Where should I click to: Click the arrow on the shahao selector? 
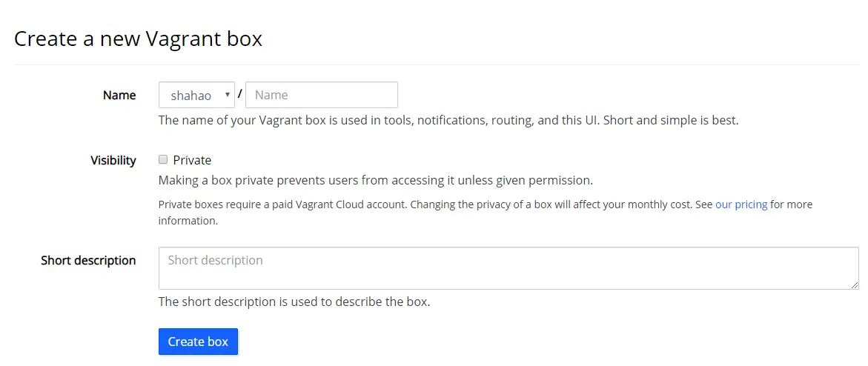click(227, 95)
